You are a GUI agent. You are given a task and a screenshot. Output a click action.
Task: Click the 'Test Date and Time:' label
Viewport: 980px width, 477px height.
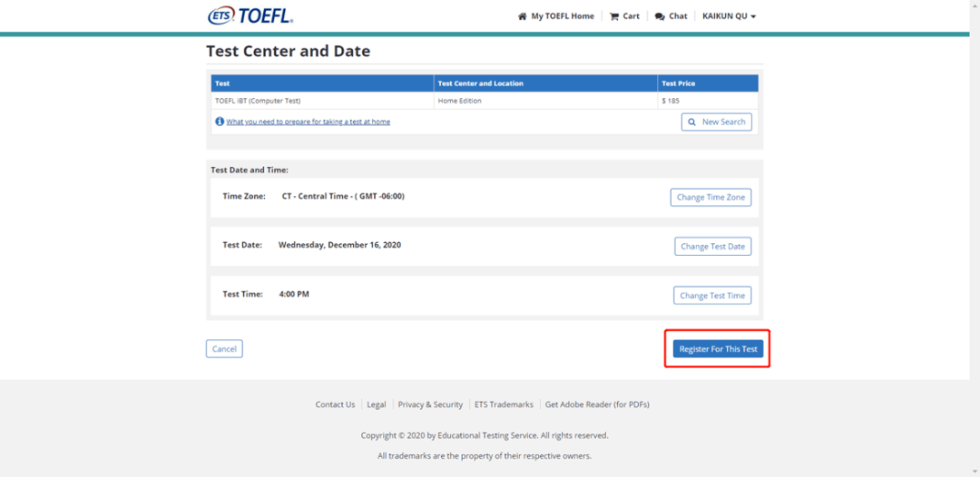pyautogui.click(x=250, y=170)
